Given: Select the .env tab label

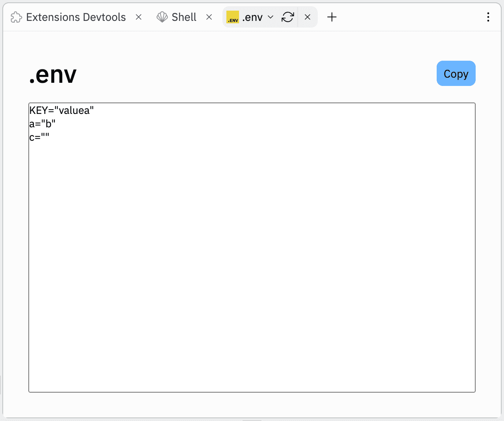Looking at the screenshot, I should pos(252,17).
